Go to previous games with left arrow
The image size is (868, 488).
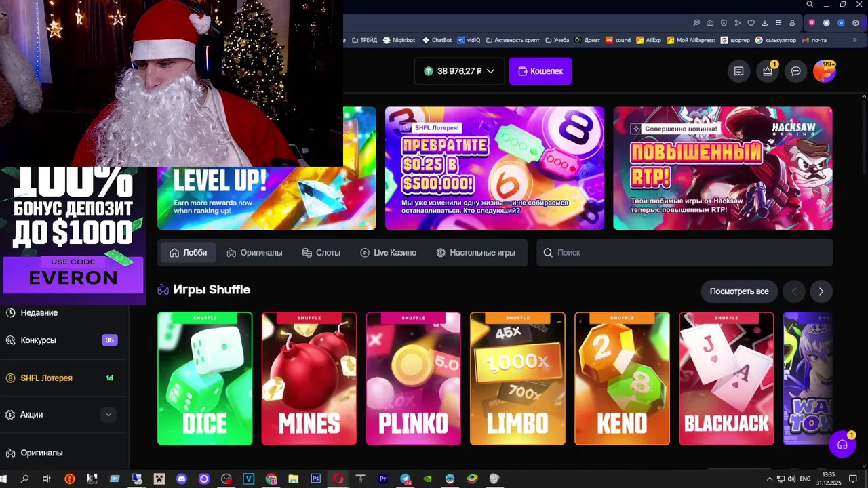coord(794,291)
